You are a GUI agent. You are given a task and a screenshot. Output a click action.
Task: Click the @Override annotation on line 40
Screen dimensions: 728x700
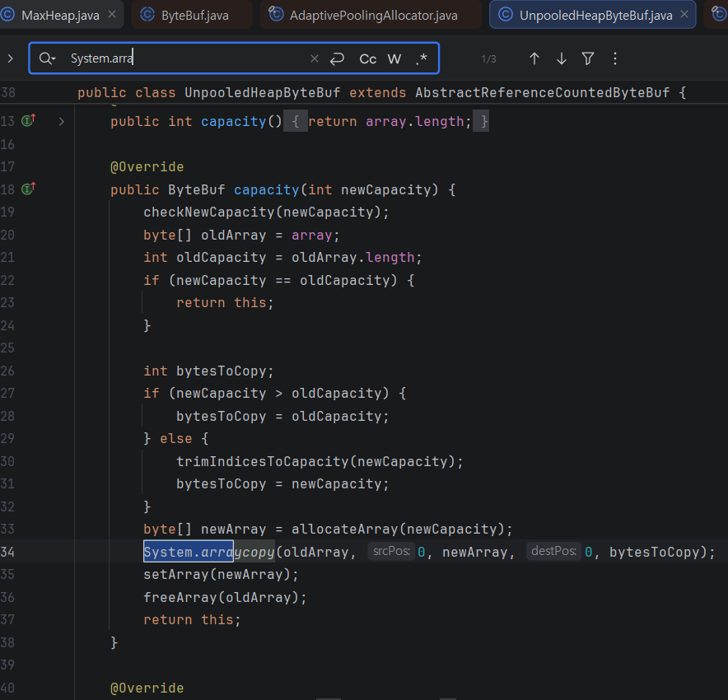click(x=147, y=688)
